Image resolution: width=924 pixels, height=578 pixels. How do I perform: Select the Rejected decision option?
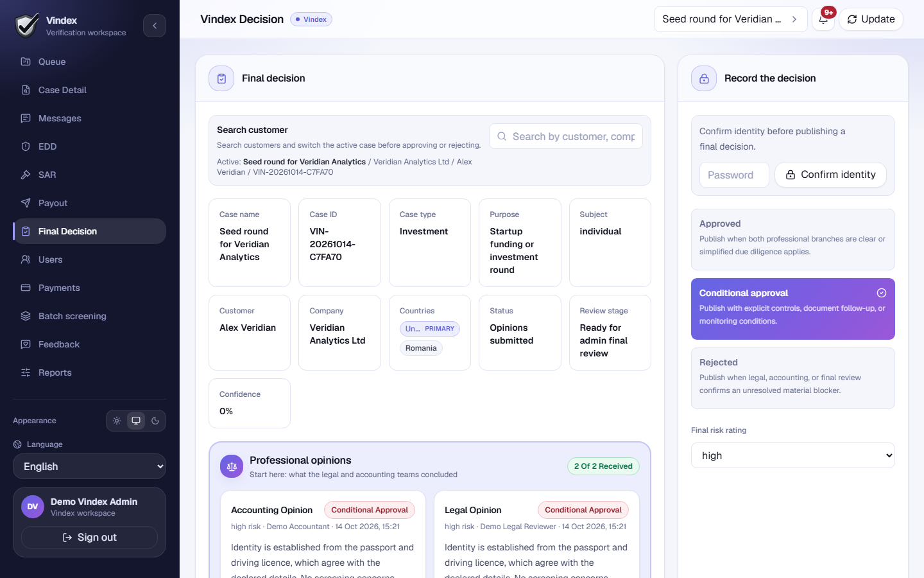pyautogui.click(x=793, y=378)
